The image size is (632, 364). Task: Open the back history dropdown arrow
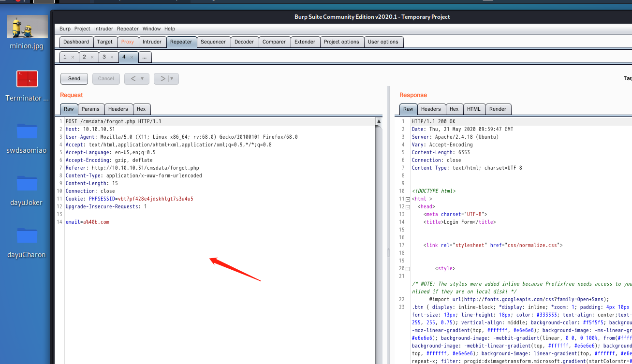(x=144, y=78)
